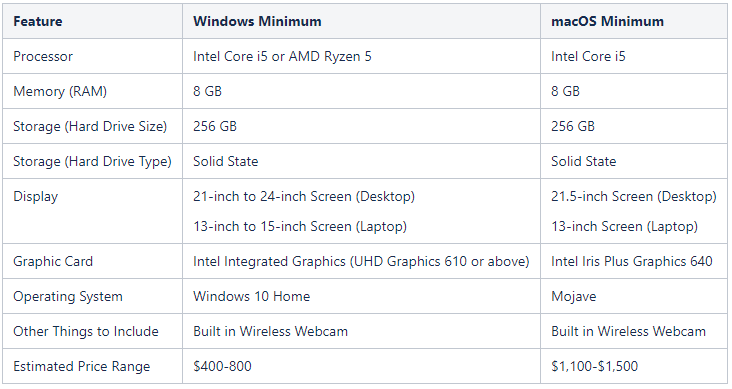Click Storage (Hard Drive Size) label
This screenshot has height=389, width=732.
coord(90,127)
